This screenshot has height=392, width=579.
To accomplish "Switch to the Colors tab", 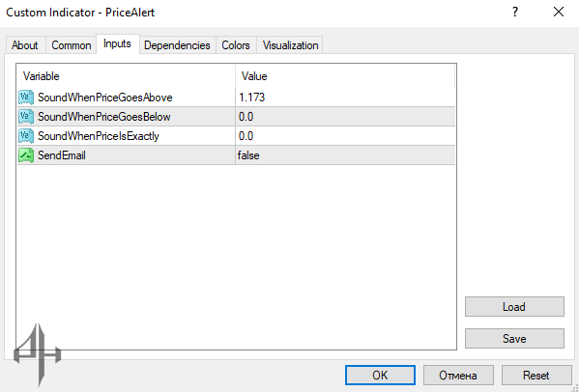I will tap(236, 45).
